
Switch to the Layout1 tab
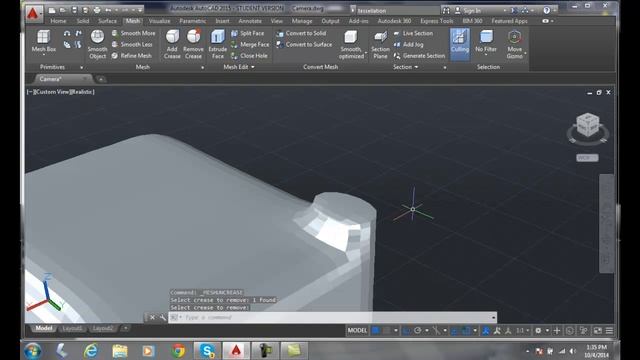tap(72, 328)
